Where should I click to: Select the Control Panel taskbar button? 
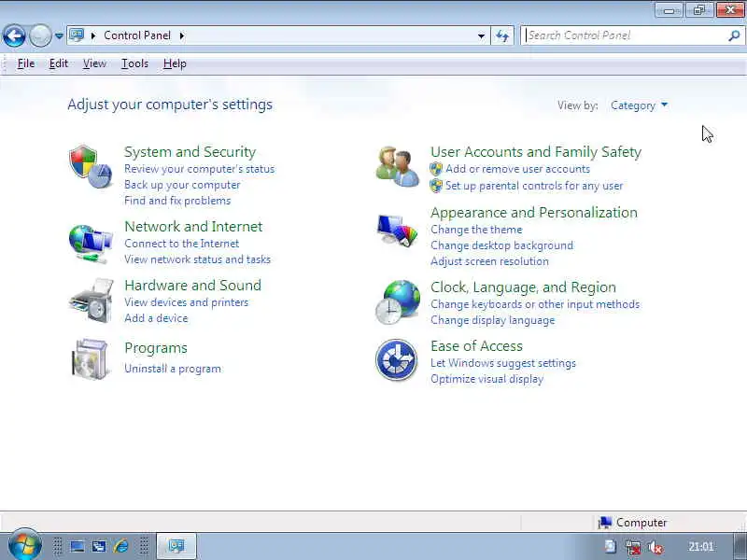pos(176,546)
